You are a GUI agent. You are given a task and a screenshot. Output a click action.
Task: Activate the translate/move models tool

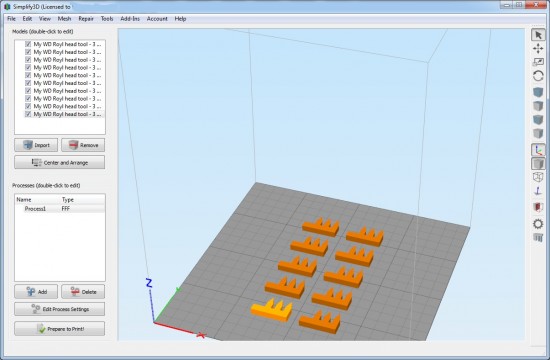pos(538,48)
